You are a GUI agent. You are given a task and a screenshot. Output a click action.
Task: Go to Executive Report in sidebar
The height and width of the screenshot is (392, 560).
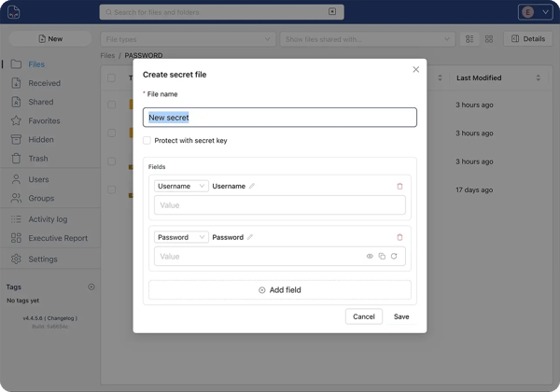coord(58,238)
